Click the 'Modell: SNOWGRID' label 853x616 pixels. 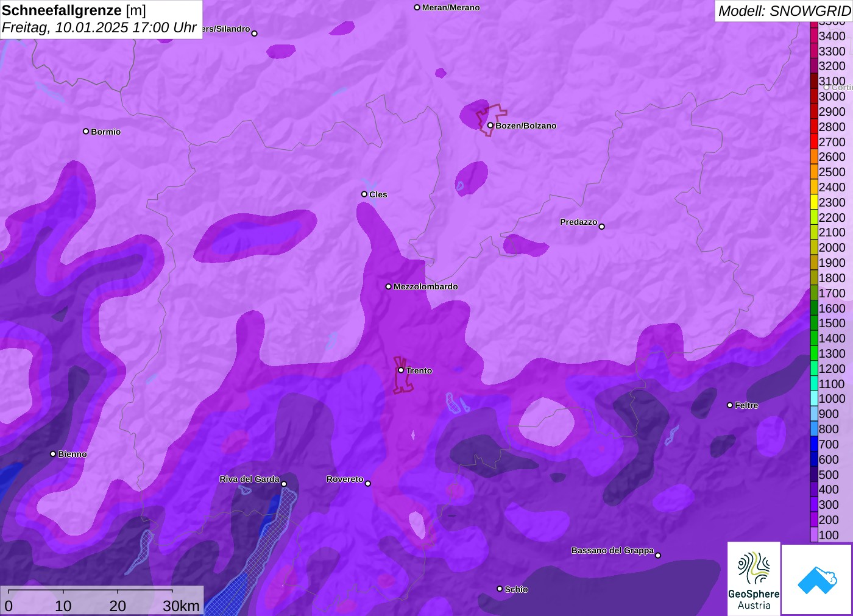(x=784, y=10)
